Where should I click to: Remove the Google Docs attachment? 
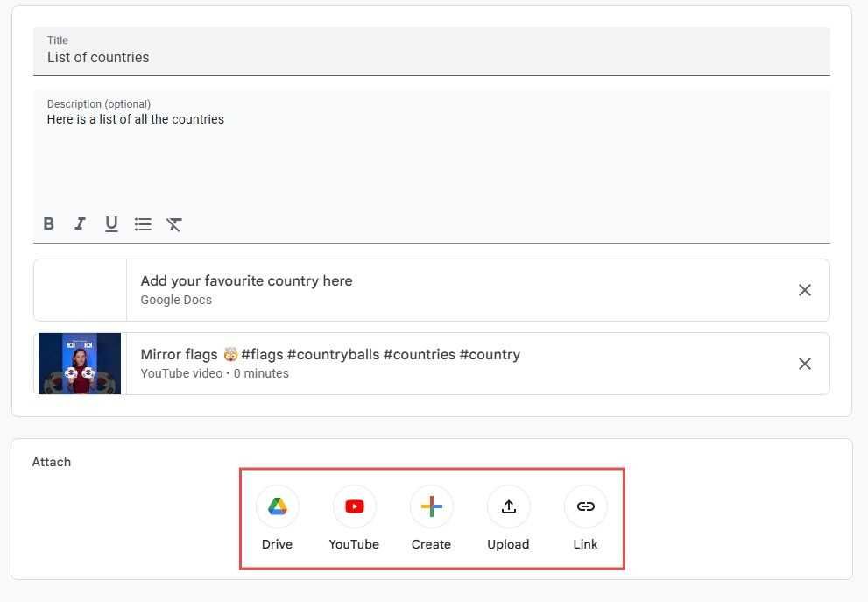805,290
